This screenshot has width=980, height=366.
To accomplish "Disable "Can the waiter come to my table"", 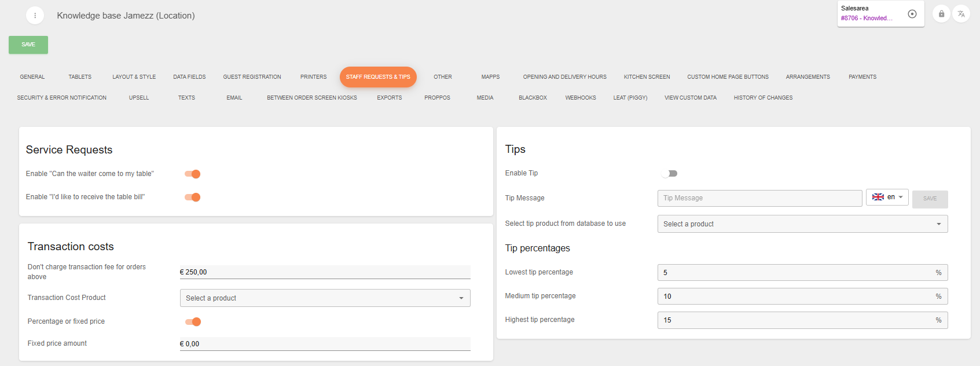I will point(193,174).
